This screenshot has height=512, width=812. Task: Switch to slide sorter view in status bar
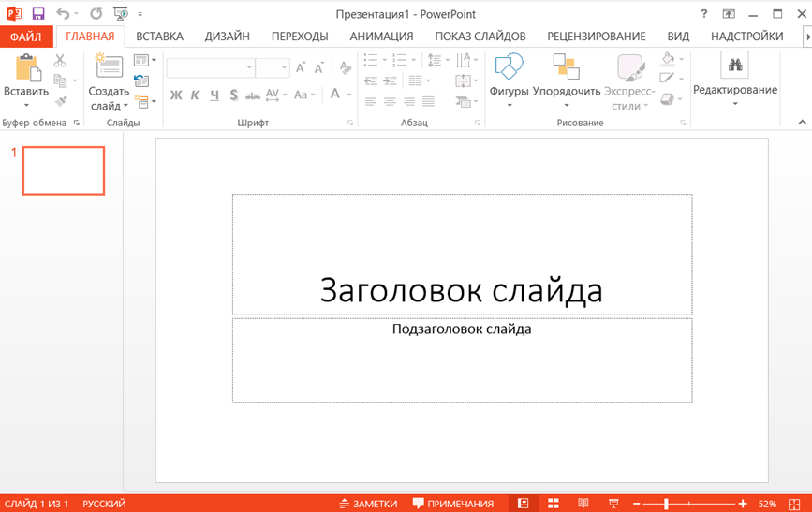tap(554, 504)
